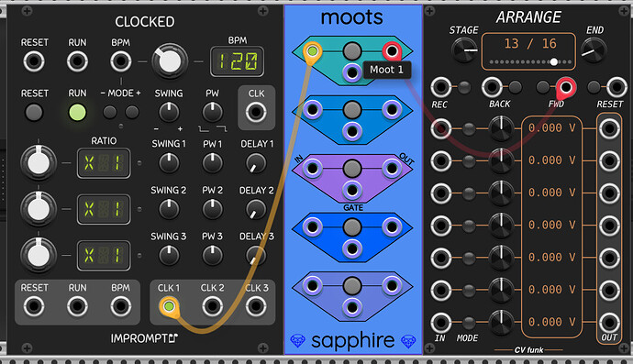Click the Moot 1 output jack with red cable
Viewport: 633px width, 364px height.
[392, 50]
